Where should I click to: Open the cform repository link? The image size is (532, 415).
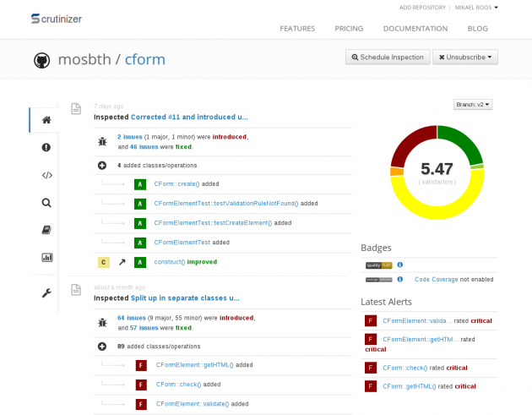pyautogui.click(x=145, y=59)
